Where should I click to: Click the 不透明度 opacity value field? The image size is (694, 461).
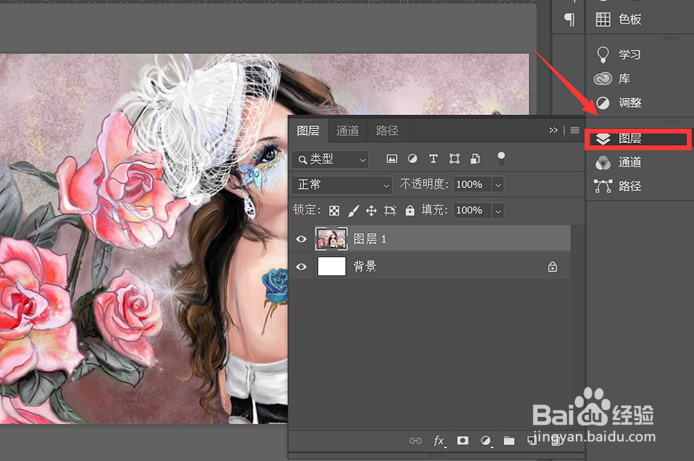pyautogui.click(x=472, y=184)
